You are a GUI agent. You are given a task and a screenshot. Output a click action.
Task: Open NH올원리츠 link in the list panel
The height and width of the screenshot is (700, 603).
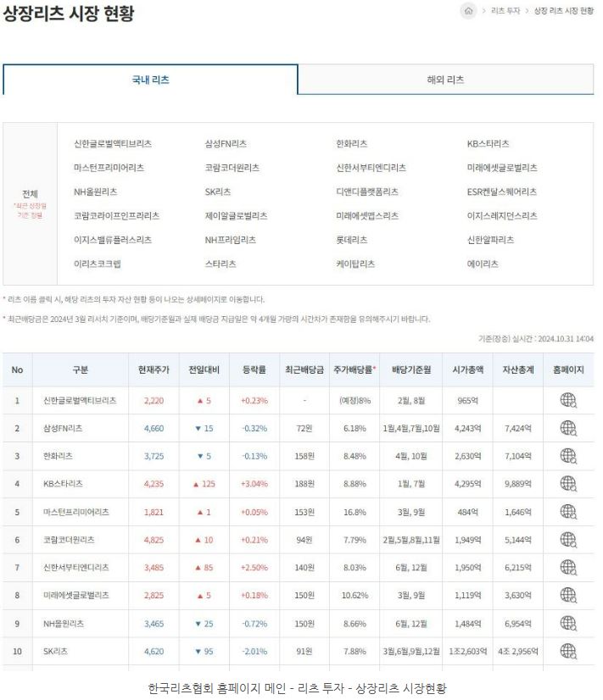coord(95,192)
